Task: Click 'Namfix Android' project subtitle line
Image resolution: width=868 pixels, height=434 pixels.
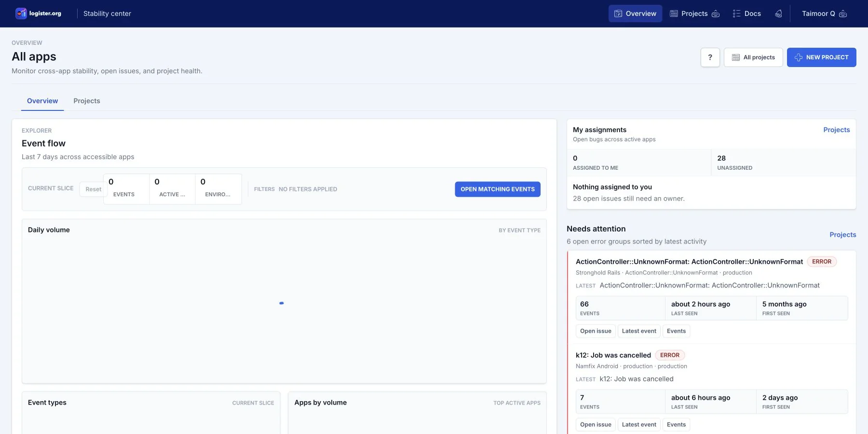Action: (631, 366)
